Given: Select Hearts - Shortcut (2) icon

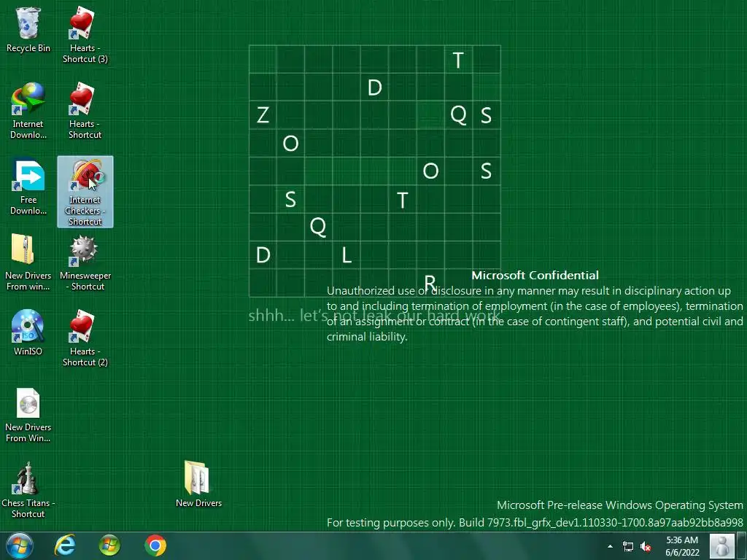Looking at the screenshot, I should [85, 338].
